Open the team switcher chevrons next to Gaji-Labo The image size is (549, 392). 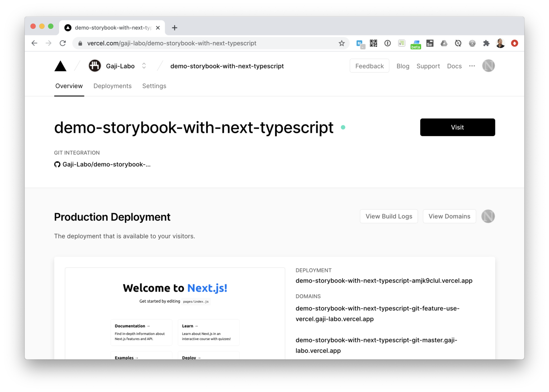point(144,66)
